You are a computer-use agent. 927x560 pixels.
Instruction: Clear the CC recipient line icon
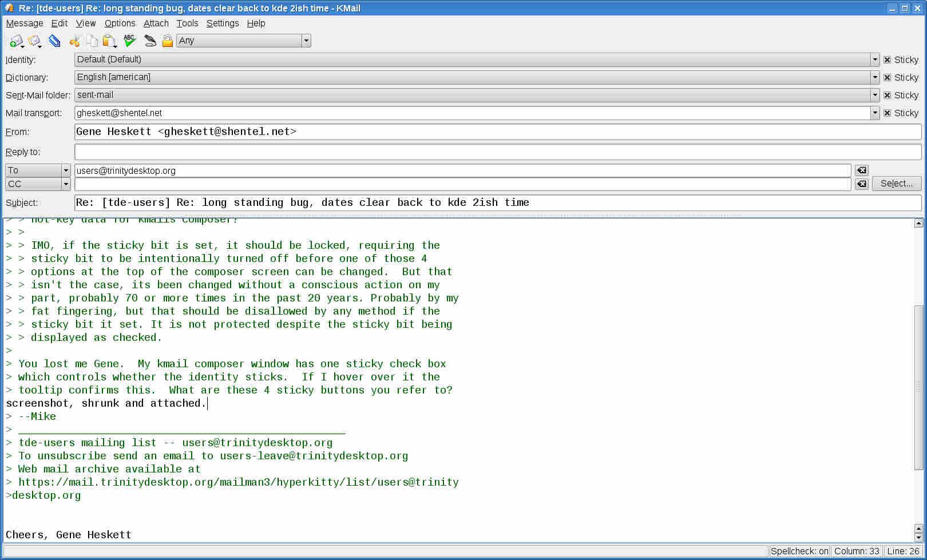point(861,184)
